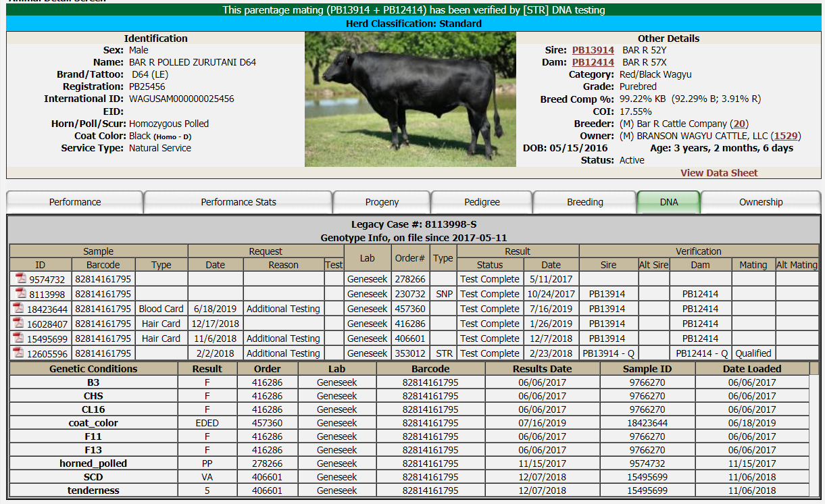Click the EDED coat color result

point(207,423)
